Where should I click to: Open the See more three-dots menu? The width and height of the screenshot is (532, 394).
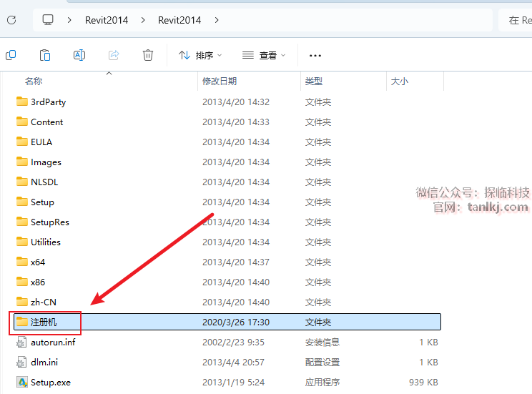coord(315,55)
